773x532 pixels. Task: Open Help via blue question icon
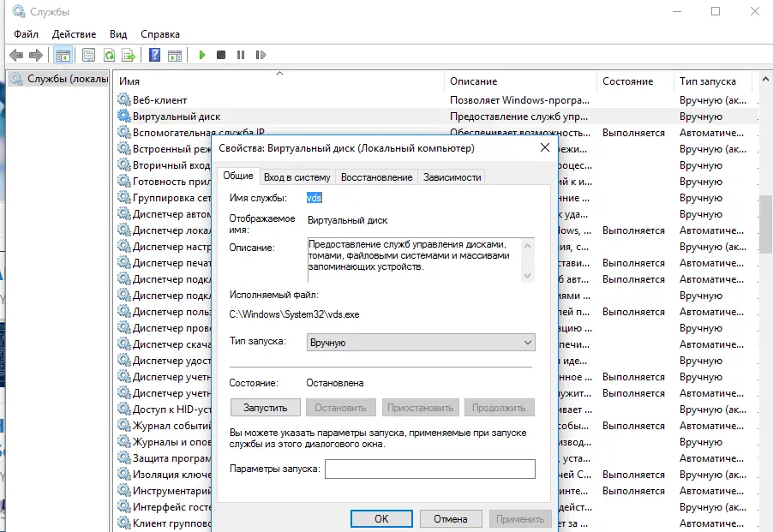tap(155, 55)
